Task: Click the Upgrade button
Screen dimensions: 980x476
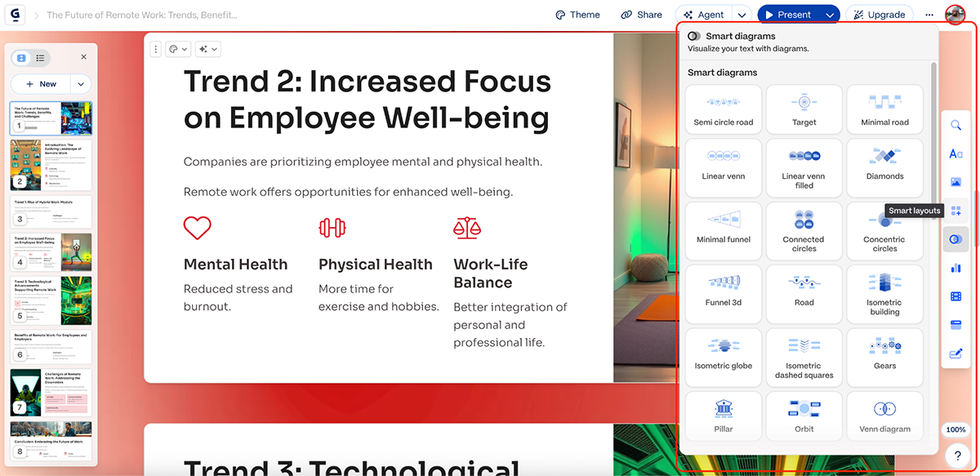Action: click(879, 15)
